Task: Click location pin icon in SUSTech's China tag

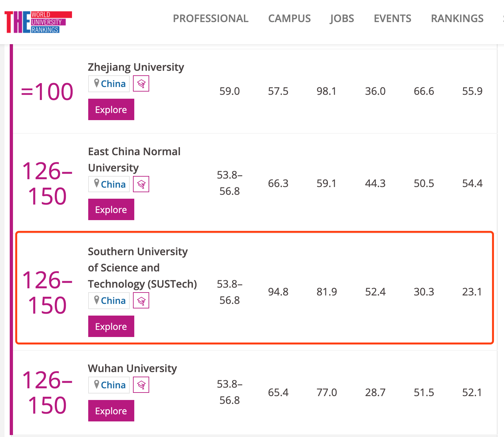Action: pyautogui.click(x=96, y=300)
